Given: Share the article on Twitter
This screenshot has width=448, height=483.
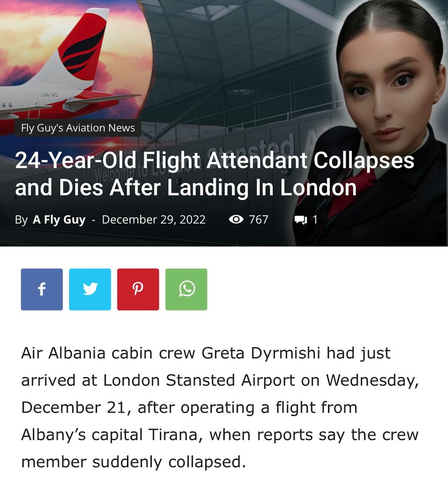Looking at the screenshot, I should (90, 289).
